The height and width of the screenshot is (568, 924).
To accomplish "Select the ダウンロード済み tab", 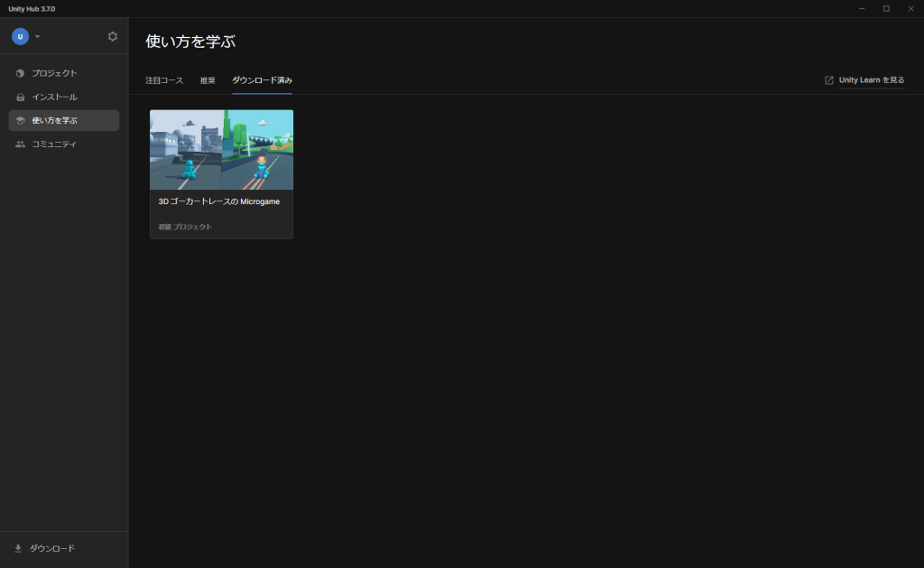I will point(263,80).
